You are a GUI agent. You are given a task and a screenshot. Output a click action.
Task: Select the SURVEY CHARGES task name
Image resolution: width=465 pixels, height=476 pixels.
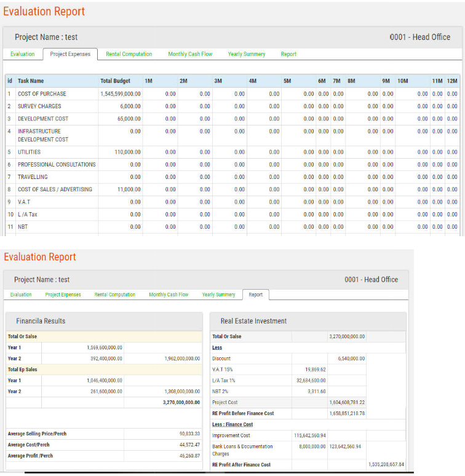click(x=39, y=106)
